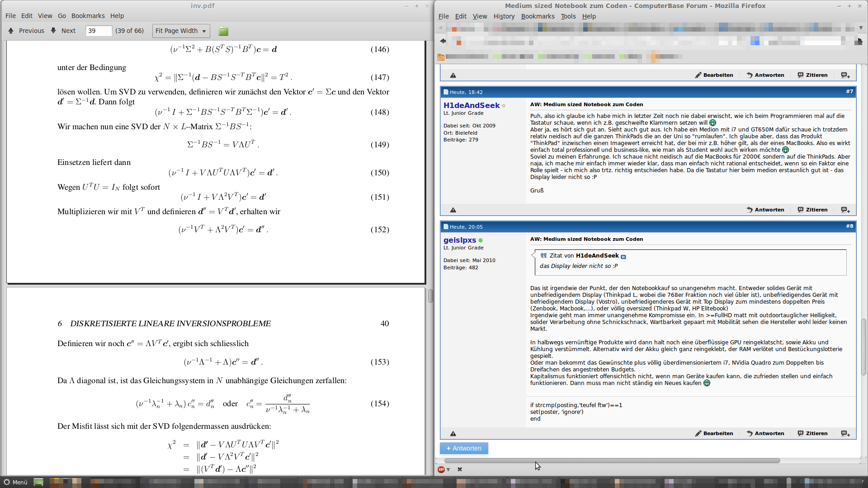The image size is (868, 488).
Task: Click close X in Firefox addon bar
Action: point(460,469)
